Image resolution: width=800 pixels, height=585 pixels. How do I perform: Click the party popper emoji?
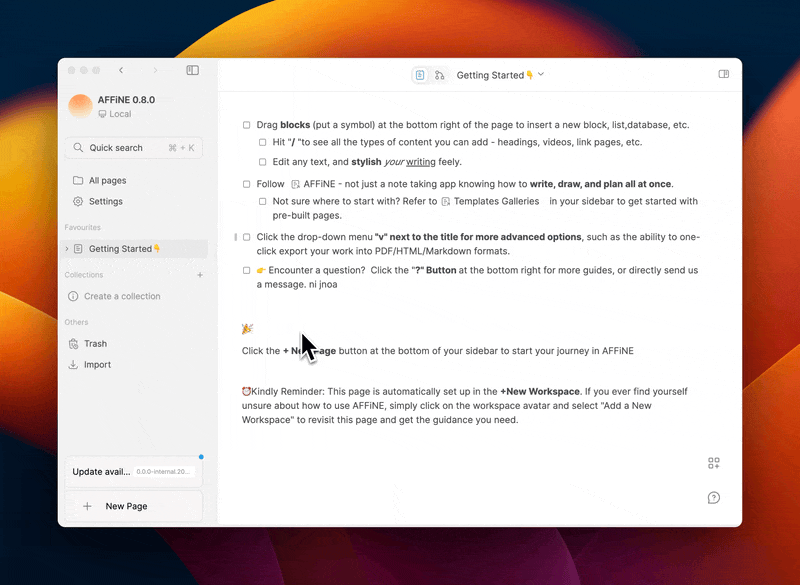(247, 329)
